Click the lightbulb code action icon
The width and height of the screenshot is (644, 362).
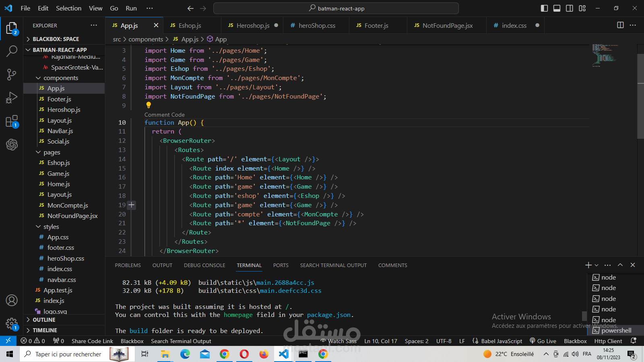pyautogui.click(x=149, y=105)
